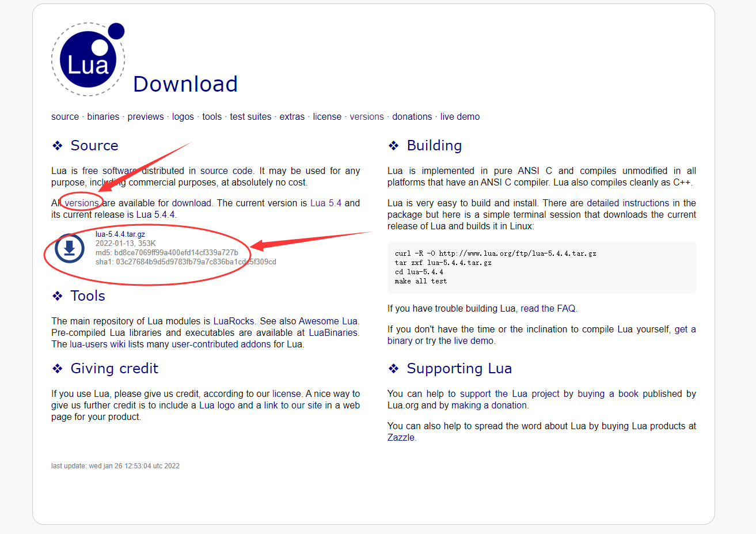The width and height of the screenshot is (756, 534).
Task: Open 'support the Lua project' link
Action: [x=510, y=393]
